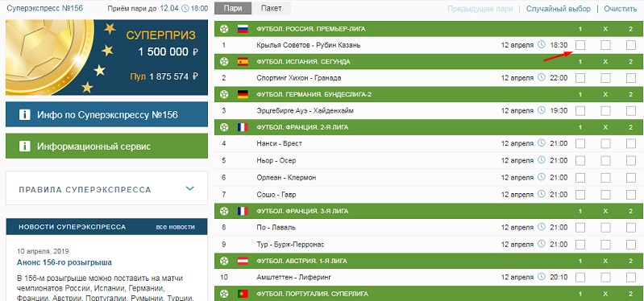Image resolution: width=644 pixels, height=301 pixels.
Task: Click the Austria flag in 1-я Лига header
Action: 243,261
